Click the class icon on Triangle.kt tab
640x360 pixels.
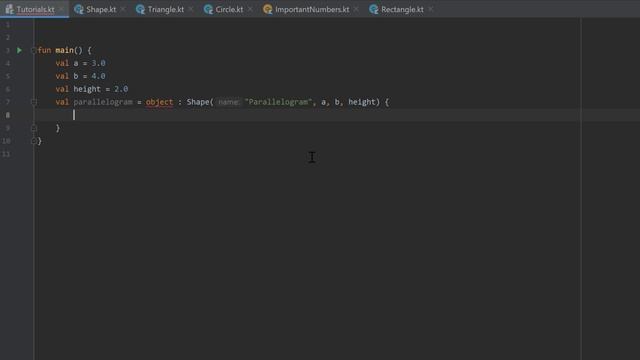[x=140, y=9]
